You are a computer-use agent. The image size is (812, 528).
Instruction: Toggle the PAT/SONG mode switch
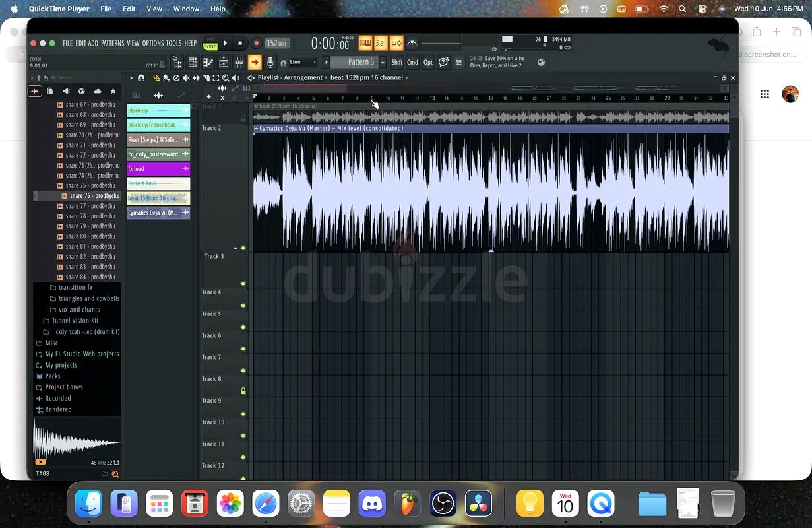click(x=210, y=44)
